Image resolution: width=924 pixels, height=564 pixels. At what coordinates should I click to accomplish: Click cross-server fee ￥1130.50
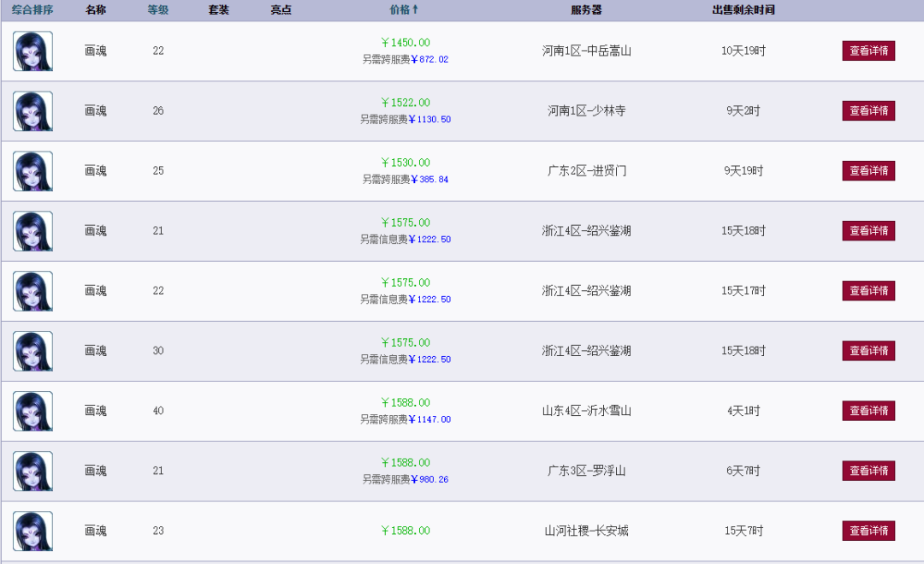[429, 120]
